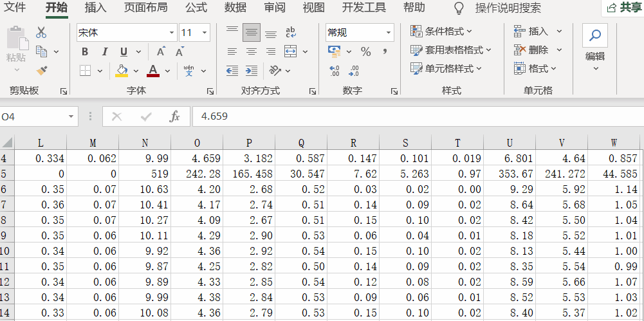Select cell containing 242.28
The width and height of the screenshot is (644, 321).
click(197, 174)
